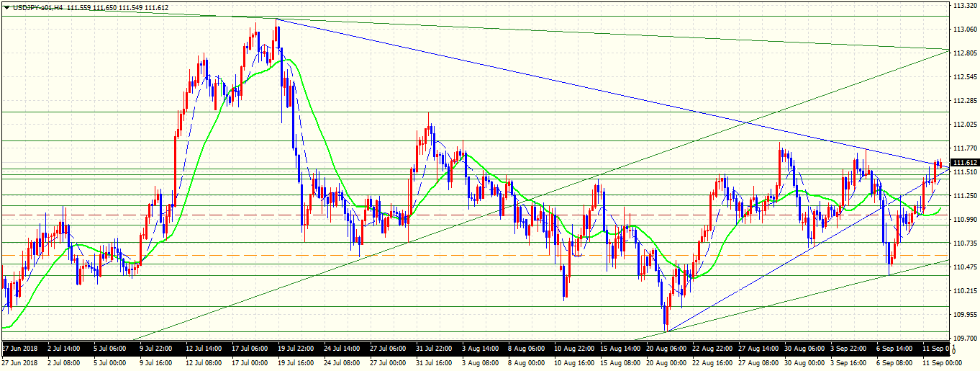Click the 19 Jul 22:00 time label

pyautogui.click(x=297, y=348)
